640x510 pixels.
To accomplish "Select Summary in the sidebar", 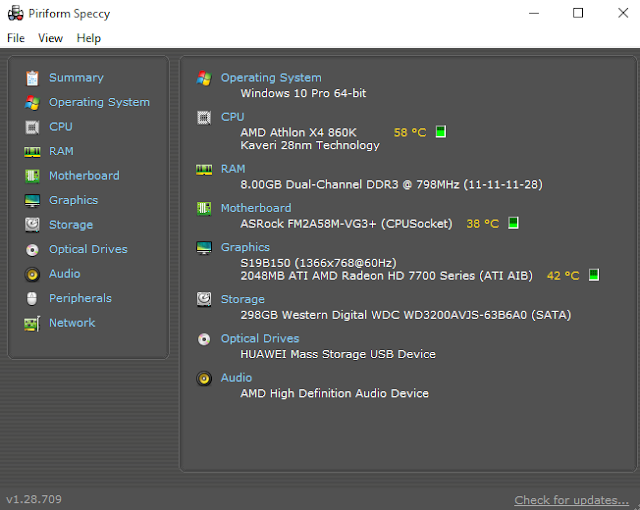I will click(x=76, y=78).
